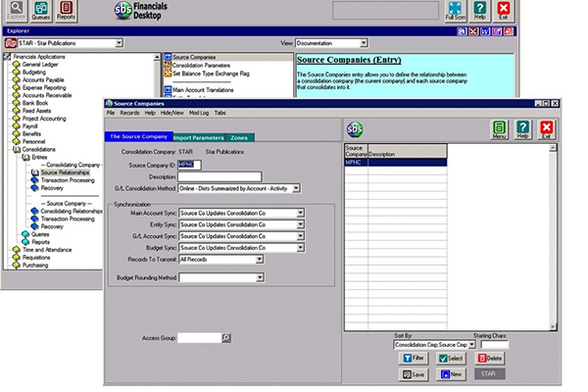The height and width of the screenshot is (392, 588).
Task: Select Payroll in the tree
Action: [x=29, y=126]
